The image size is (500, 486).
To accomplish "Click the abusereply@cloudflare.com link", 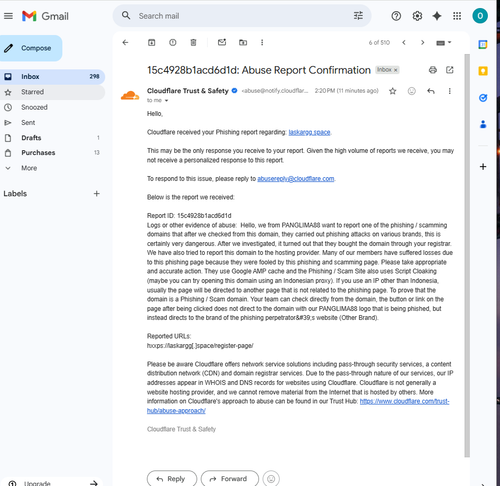I will pos(296,179).
